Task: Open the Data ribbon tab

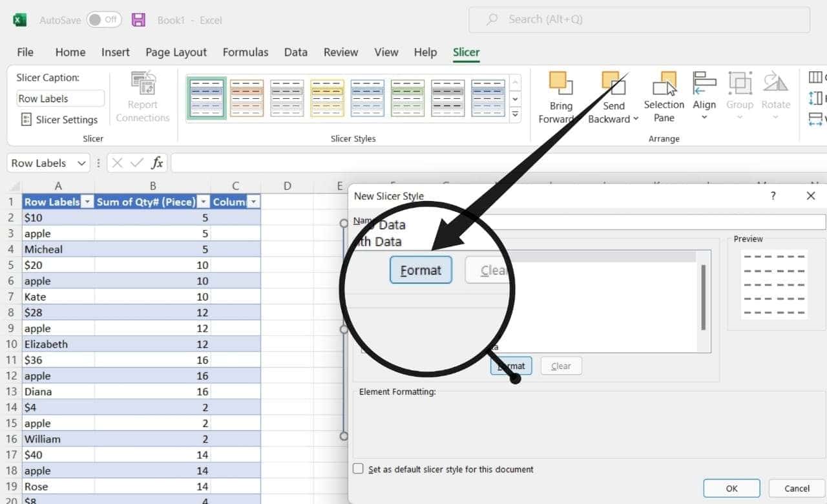Action: pyautogui.click(x=295, y=52)
